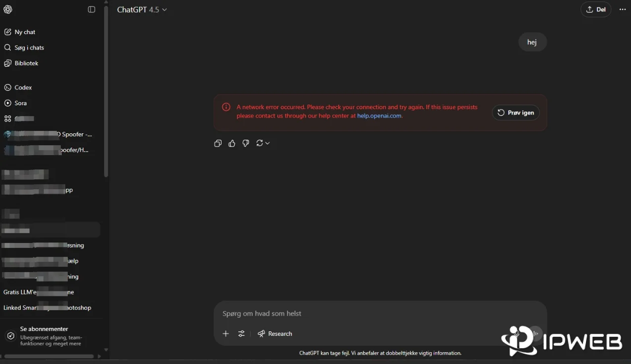Click the disclaimer text 'ChatGPT kan tage fejl'
This screenshot has width=631, height=364.
(380, 353)
